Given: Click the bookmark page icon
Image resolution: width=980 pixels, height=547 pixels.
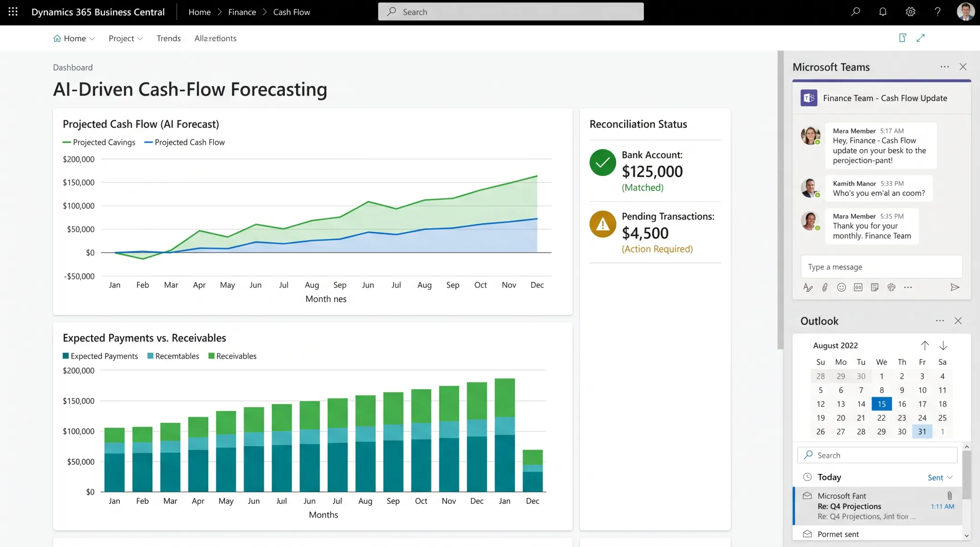Looking at the screenshot, I should tap(902, 38).
